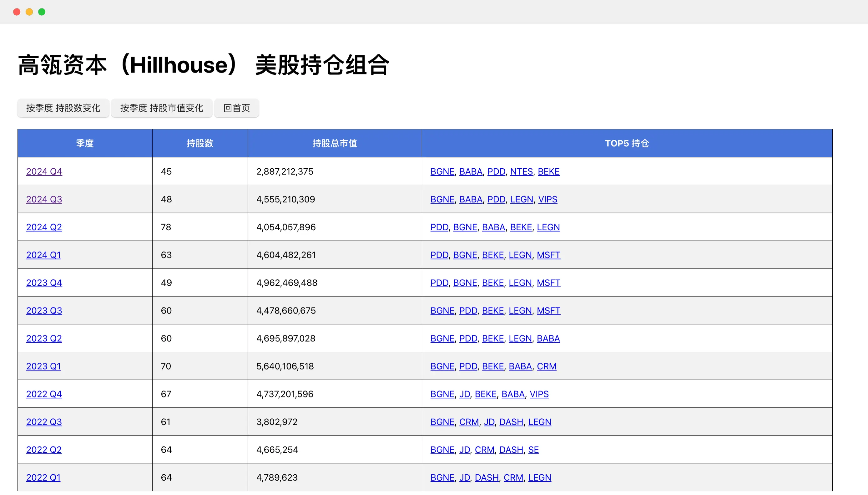Open the 2022 Q1 quarter link
Screen dimensions: 868x495
[43, 478]
